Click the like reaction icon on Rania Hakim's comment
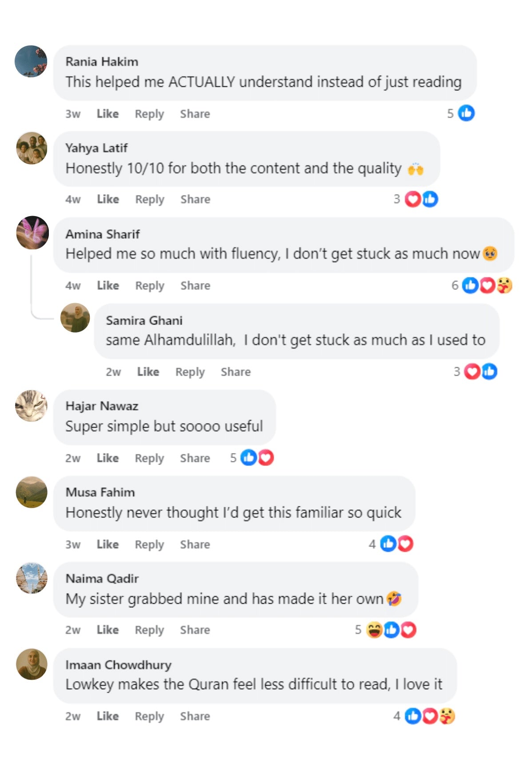 pos(466,113)
